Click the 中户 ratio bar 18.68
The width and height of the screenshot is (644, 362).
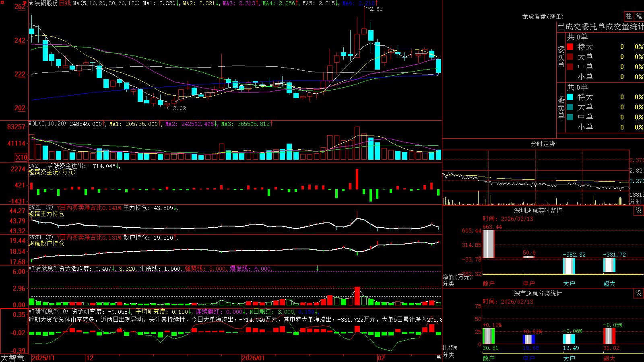point(529,339)
